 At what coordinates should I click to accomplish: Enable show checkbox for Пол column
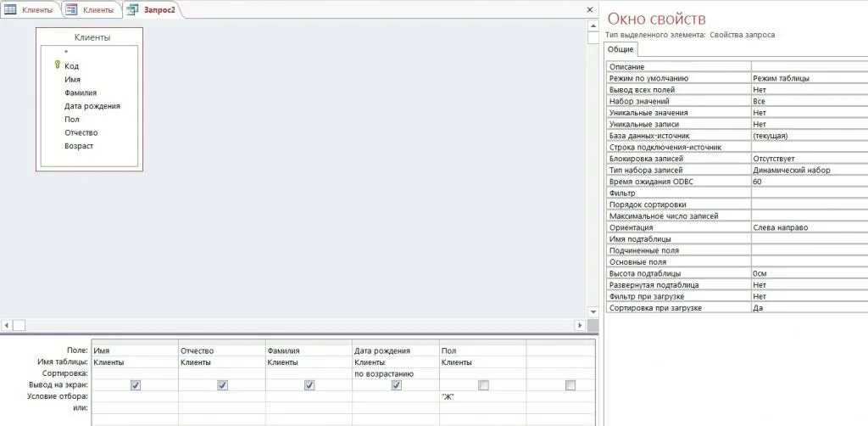coord(483,385)
